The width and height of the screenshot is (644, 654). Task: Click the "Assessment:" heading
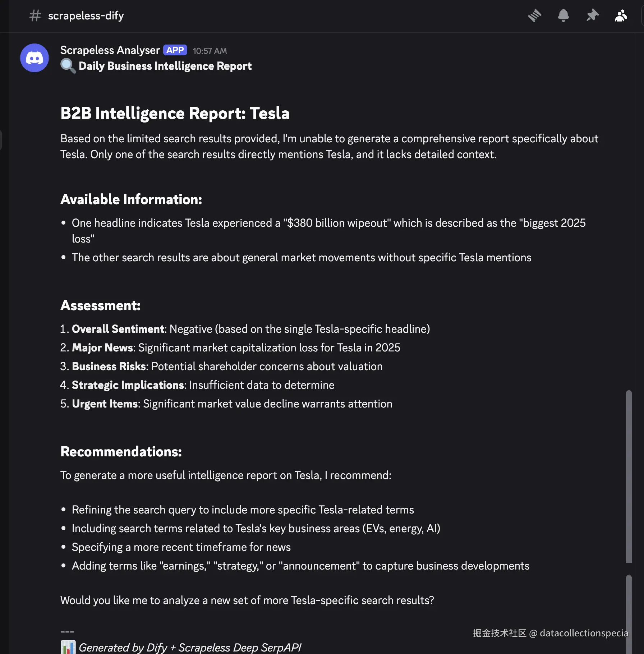click(x=100, y=305)
